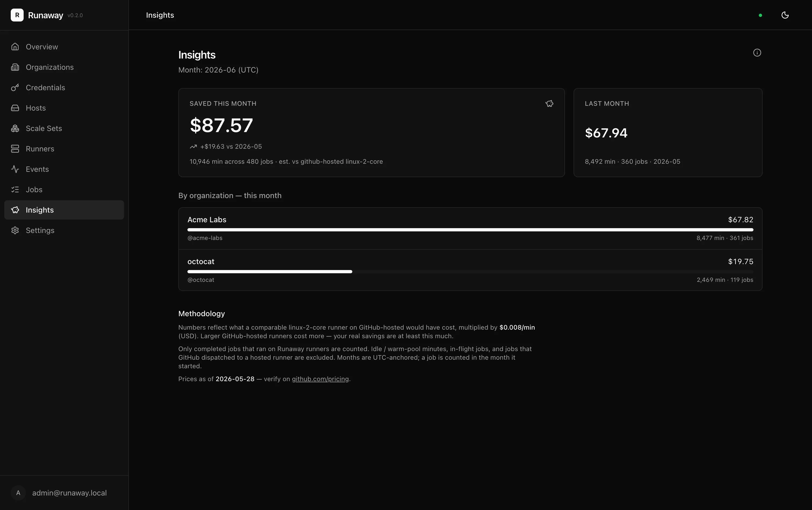Click the admin avatar circle labeled A
The image size is (812, 510).
tap(18, 493)
